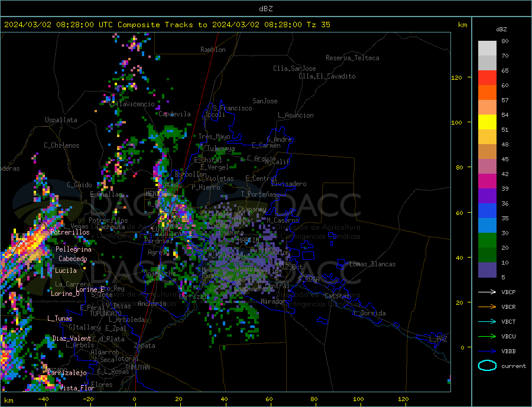Image resolution: width=532 pixels, height=407 pixels.
Task: Pick the light blue 30–35 dBZ swatch
Action: coord(487,226)
